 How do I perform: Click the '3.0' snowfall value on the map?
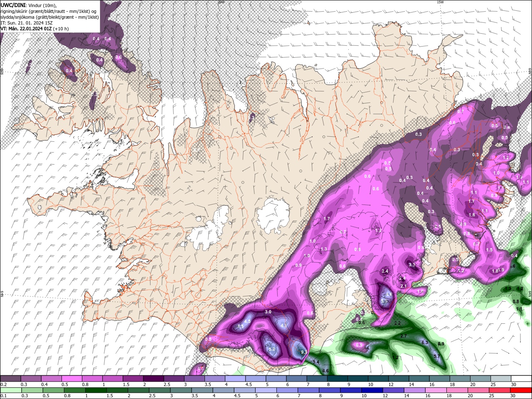(x=268, y=312)
